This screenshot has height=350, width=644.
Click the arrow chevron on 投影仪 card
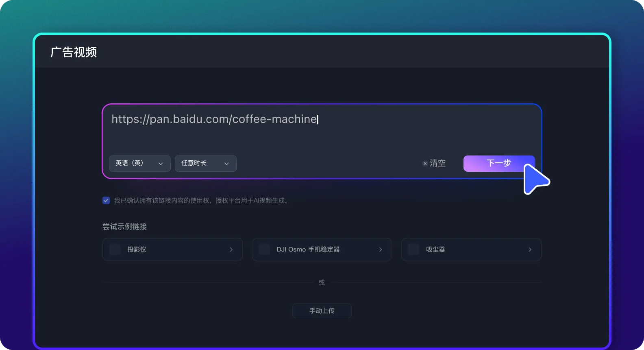click(231, 249)
